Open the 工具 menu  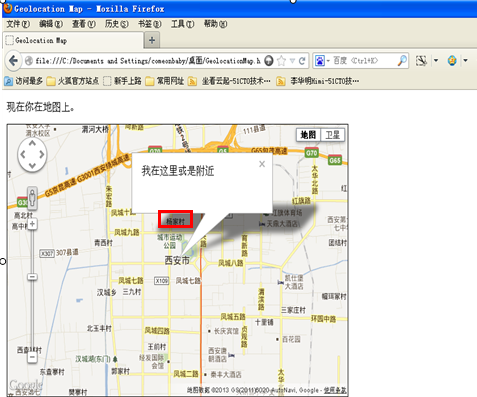point(182,24)
